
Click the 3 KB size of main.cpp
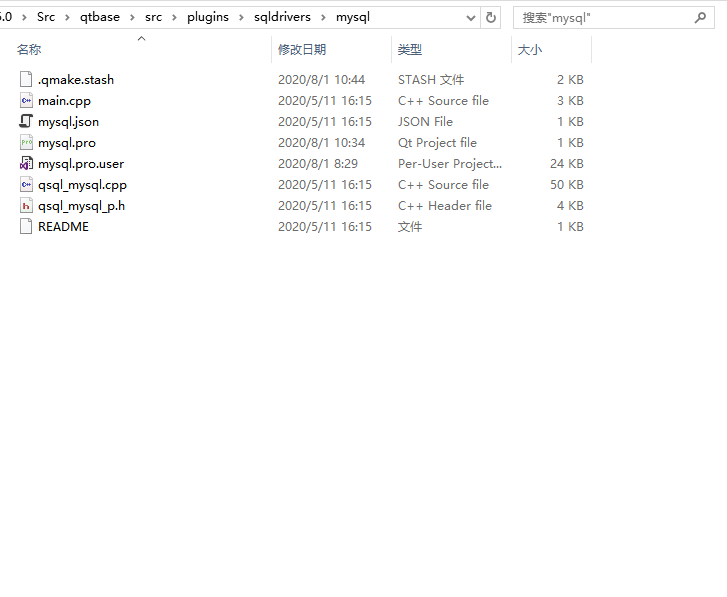click(x=570, y=101)
